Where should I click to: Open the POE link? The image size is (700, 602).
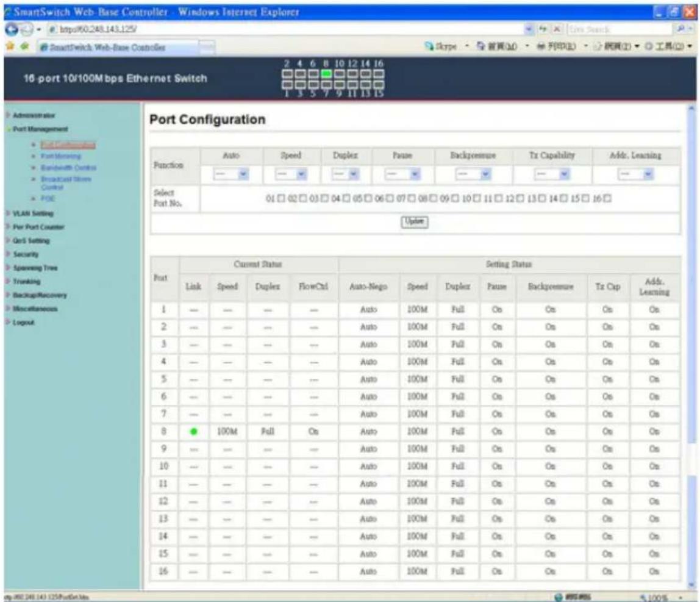48,198
